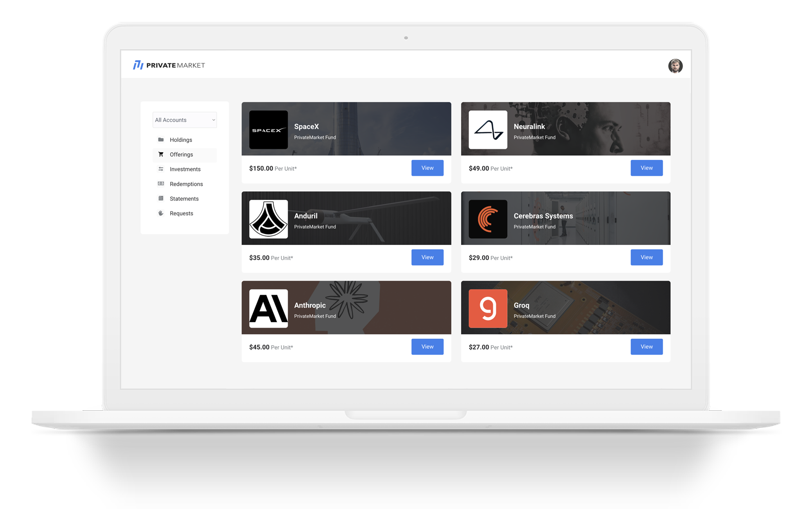Open Requests in the sidebar
This screenshot has width=812, height=509.
(184, 213)
